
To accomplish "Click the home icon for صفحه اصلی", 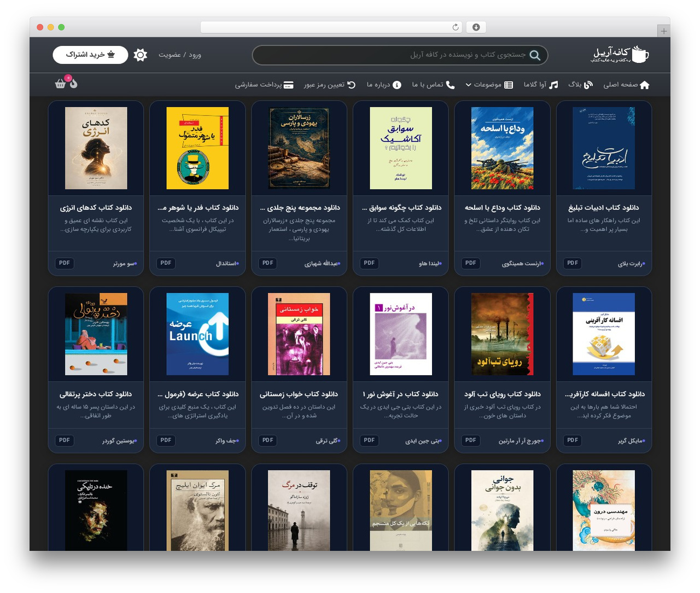I will coord(645,85).
